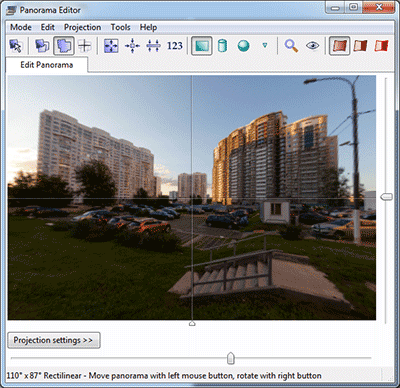Screen dimensions: 400x388
Task: Click the second red image-mode icon
Action: [x=360, y=46]
